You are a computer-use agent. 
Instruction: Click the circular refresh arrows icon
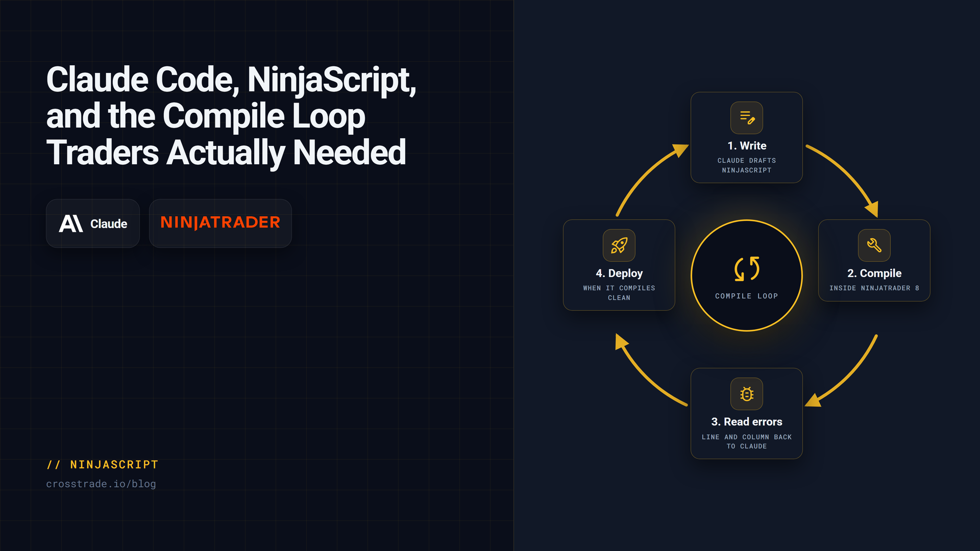coord(747,269)
